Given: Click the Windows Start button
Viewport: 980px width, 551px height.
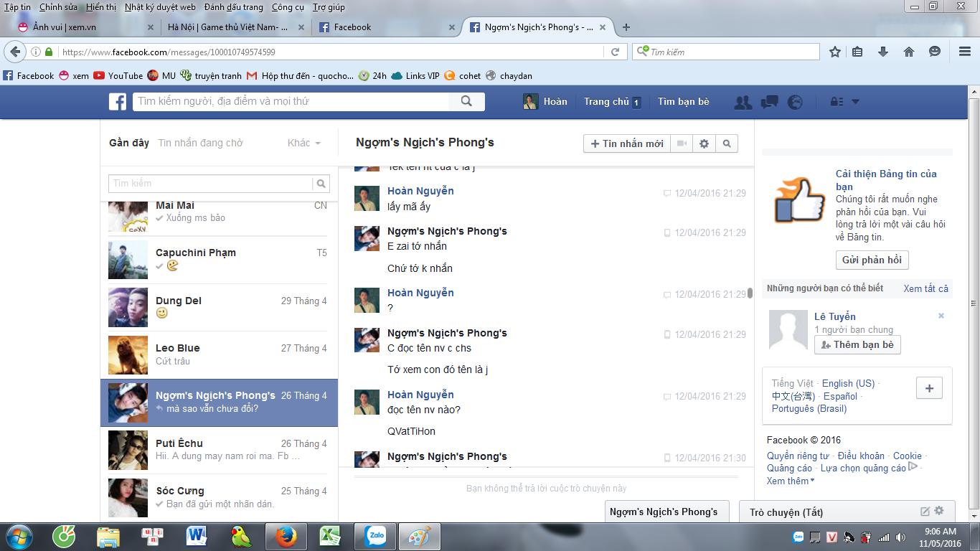Looking at the screenshot, I should click(x=19, y=537).
